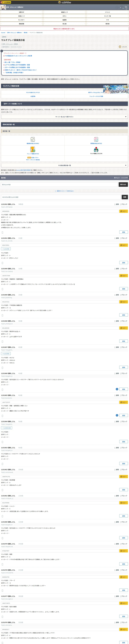129x644 pixels.
Task: Reply to post 1151992 with 返信
Action: point(124,232)
